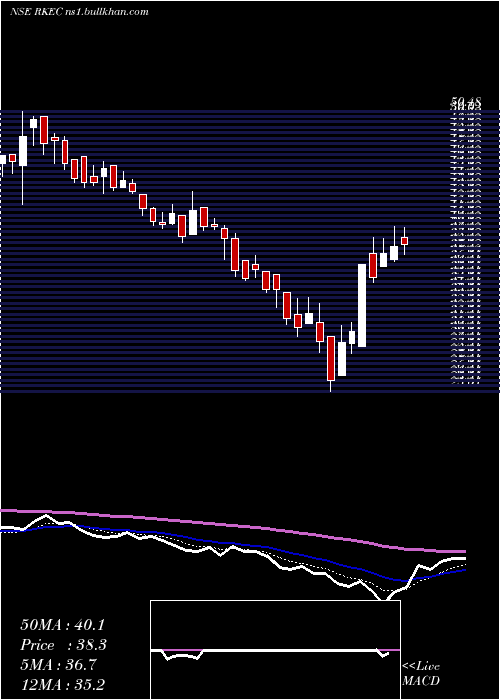Click the 12MA : 35.2 value

pyautogui.click(x=63, y=684)
